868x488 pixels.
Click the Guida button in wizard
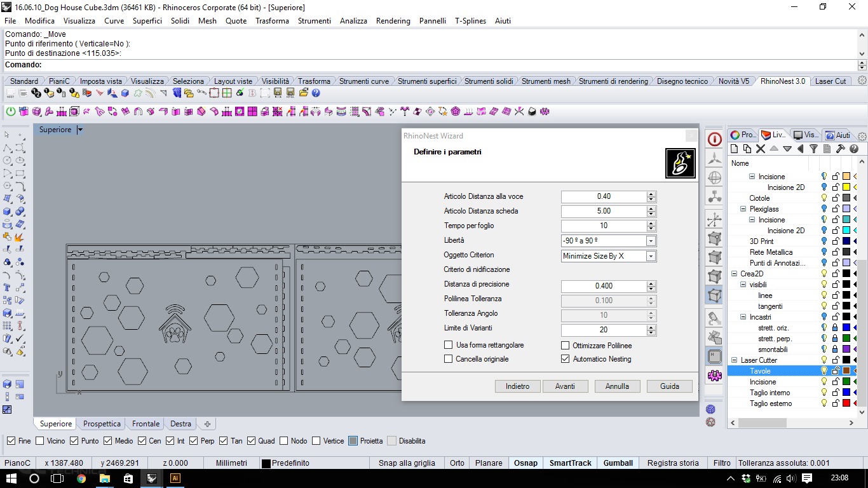point(670,386)
